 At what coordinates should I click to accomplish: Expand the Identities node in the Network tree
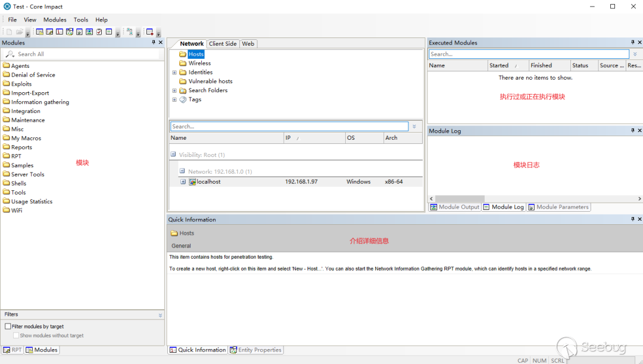[174, 73]
